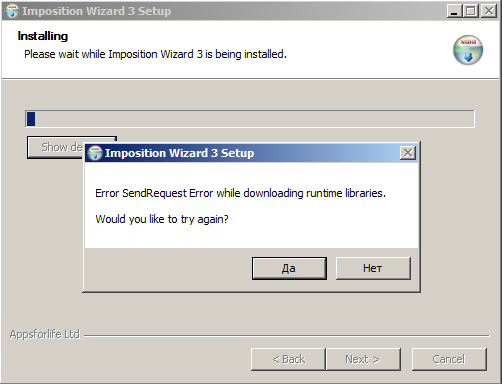Close the main Setup window
Viewport: 502px width, 384px height.
coord(489,11)
